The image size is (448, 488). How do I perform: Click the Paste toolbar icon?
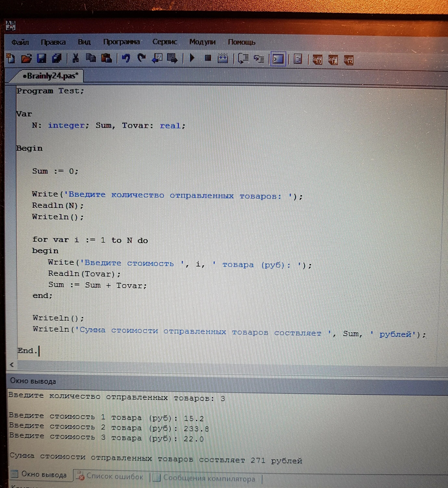pyautogui.click(x=106, y=59)
